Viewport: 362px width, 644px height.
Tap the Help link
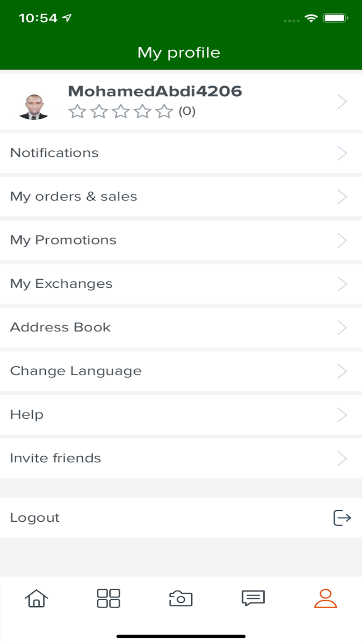pyautogui.click(x=27, y=415)
